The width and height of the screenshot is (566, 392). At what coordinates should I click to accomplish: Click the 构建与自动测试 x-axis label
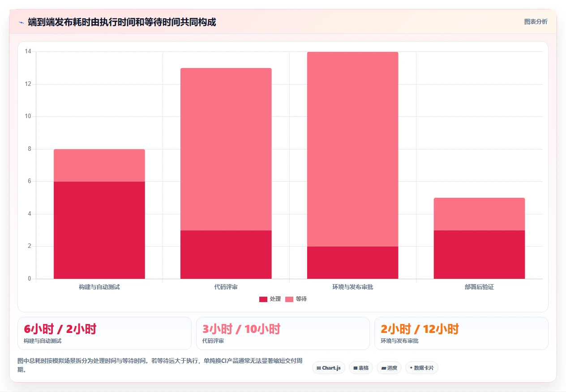pos(99,287)
